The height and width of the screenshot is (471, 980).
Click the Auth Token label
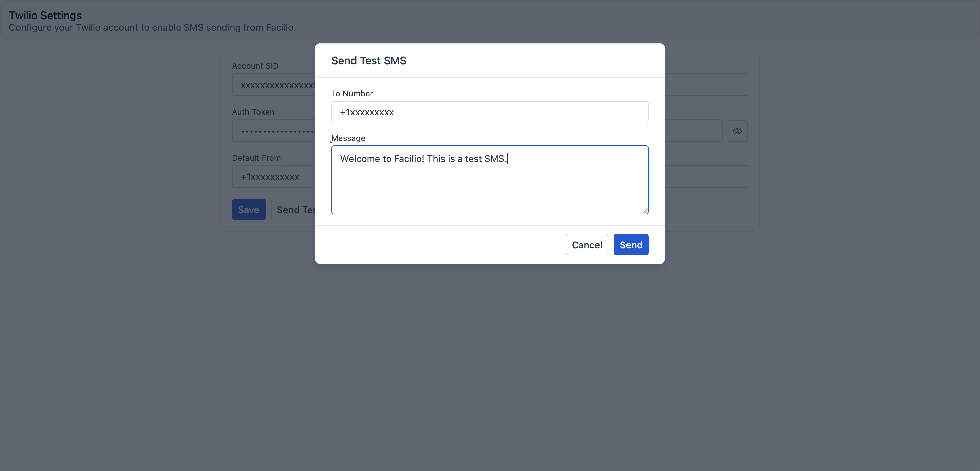pyautogui.click(x=253, y=112)
